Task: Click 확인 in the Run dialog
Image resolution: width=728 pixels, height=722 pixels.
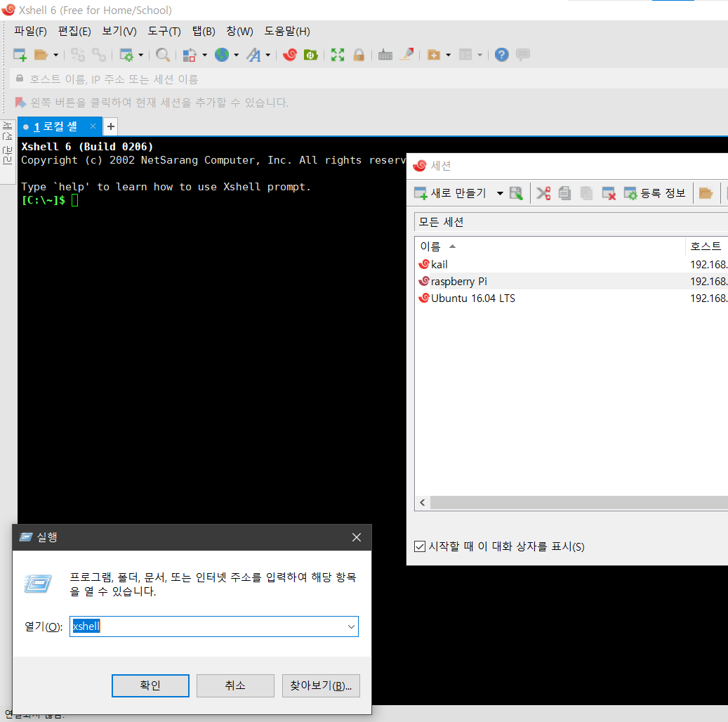Action: point(150,685)
